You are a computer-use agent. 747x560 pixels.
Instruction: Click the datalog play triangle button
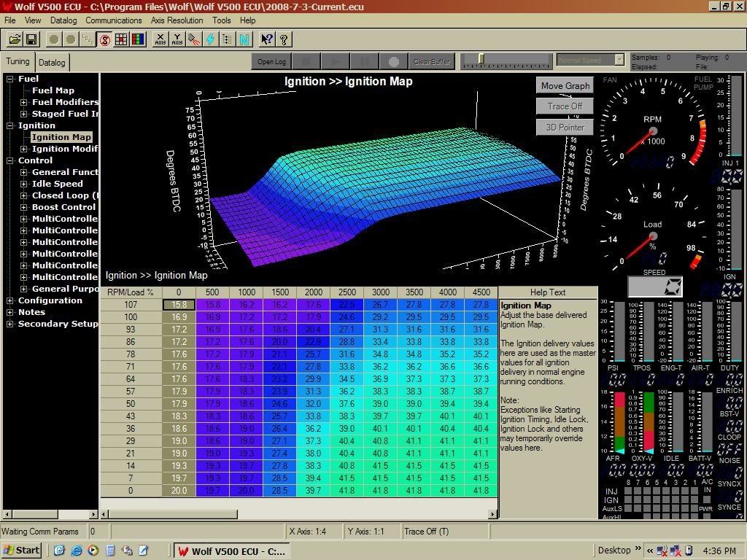tap(336, 61)
